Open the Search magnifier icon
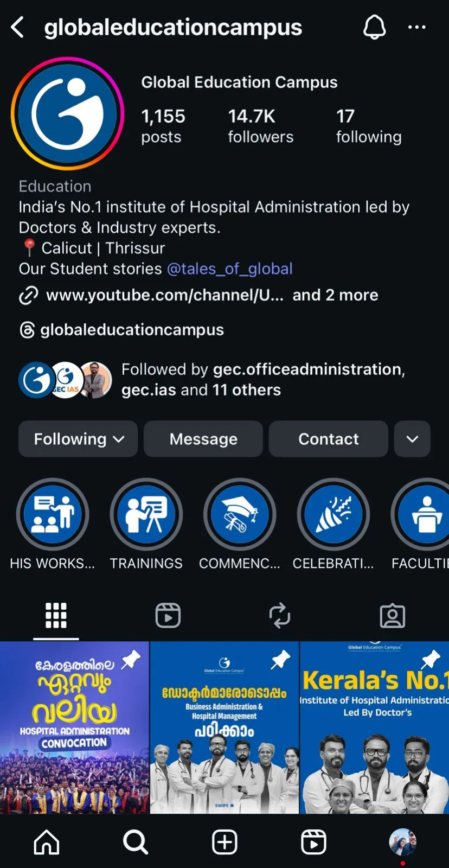The image size is (449, 868). (135, 842)
